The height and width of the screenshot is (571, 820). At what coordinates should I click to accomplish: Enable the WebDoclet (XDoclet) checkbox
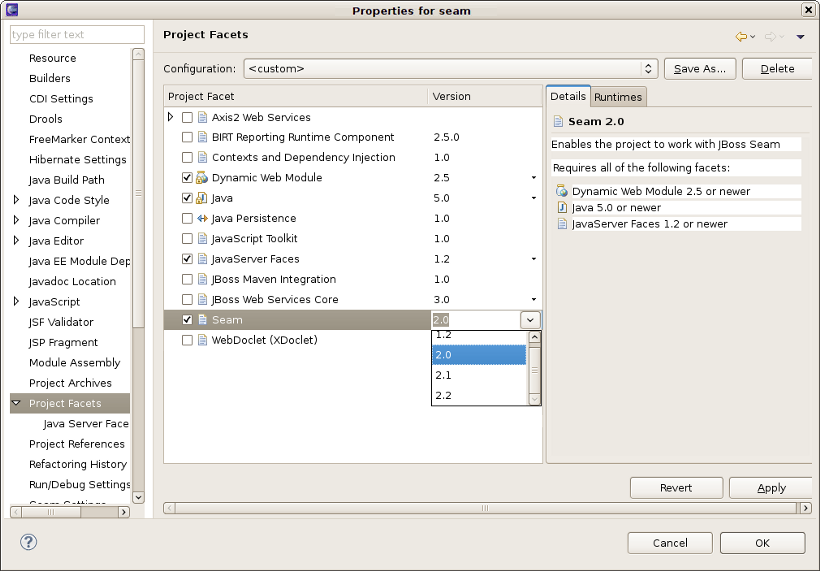pos(187,340)
